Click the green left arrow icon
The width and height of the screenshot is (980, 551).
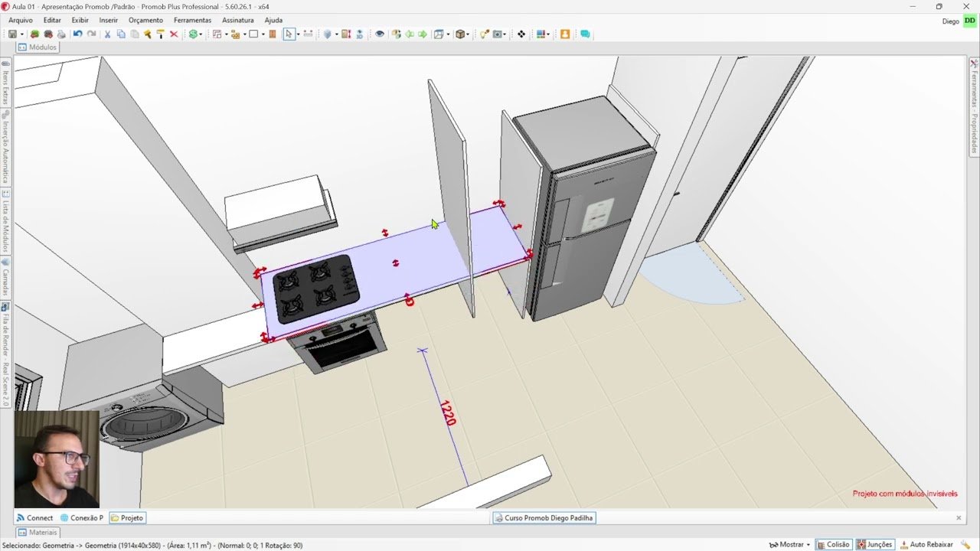point(410,34)
